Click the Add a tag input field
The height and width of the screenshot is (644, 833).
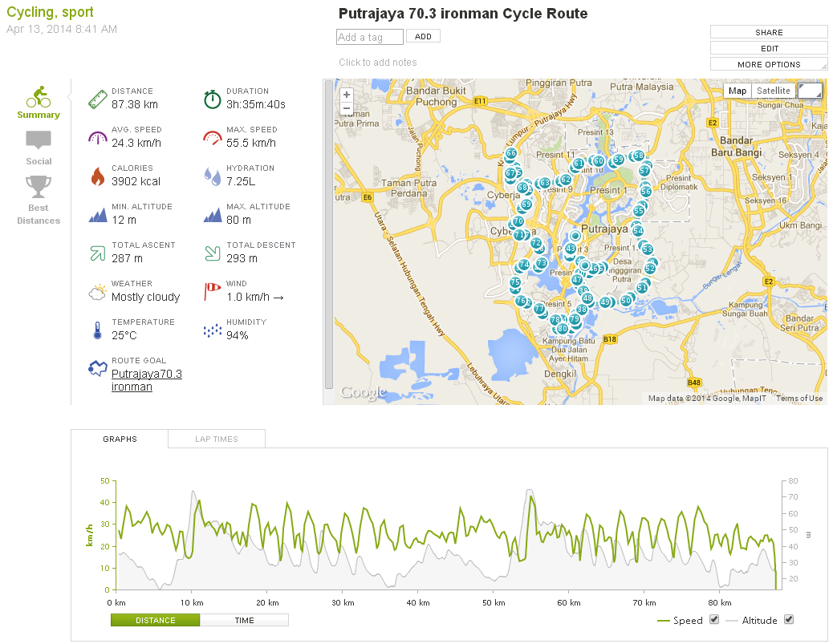[369, 37]
